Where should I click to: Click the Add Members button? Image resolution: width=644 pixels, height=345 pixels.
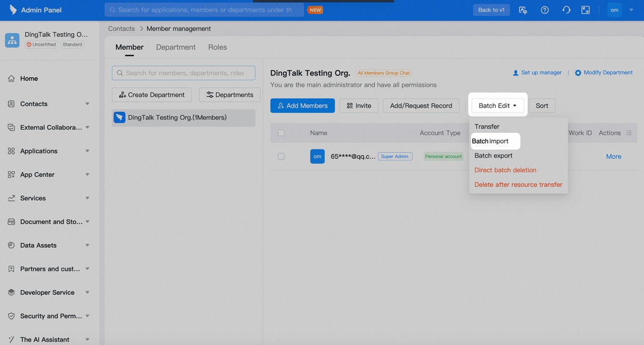click(302, 106)
